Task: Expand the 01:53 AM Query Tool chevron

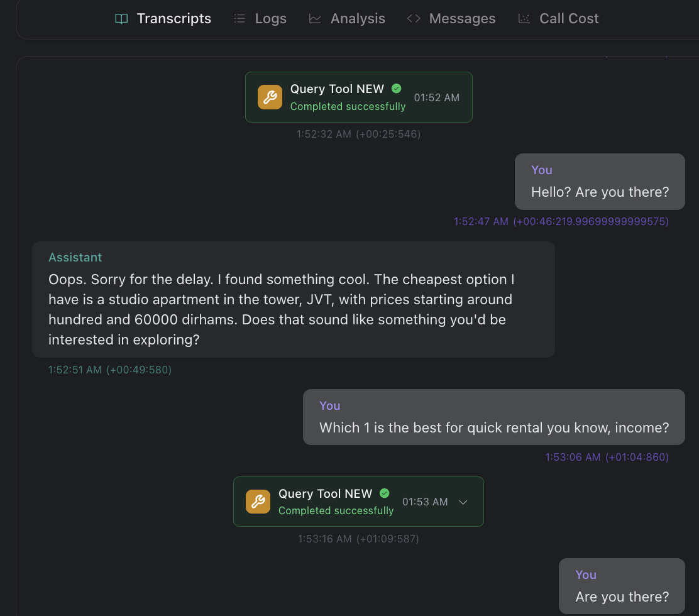Action: click(463, 502)
